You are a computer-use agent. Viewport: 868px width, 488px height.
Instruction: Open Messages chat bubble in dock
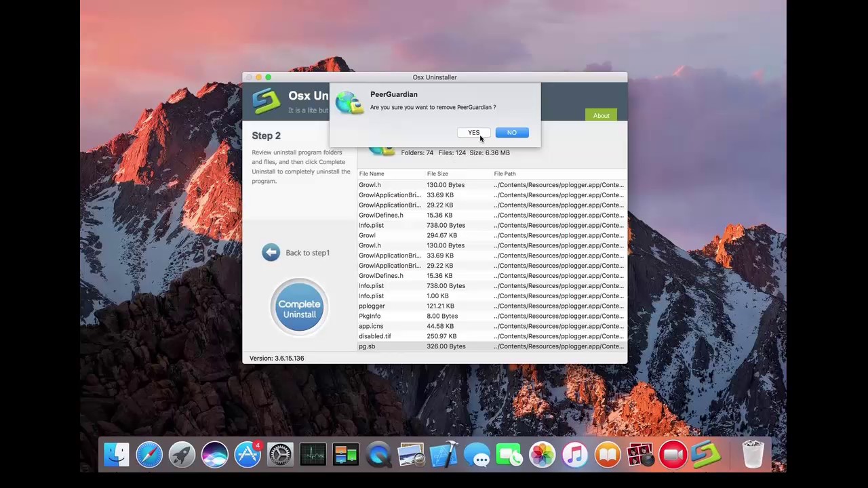[477, 455]
